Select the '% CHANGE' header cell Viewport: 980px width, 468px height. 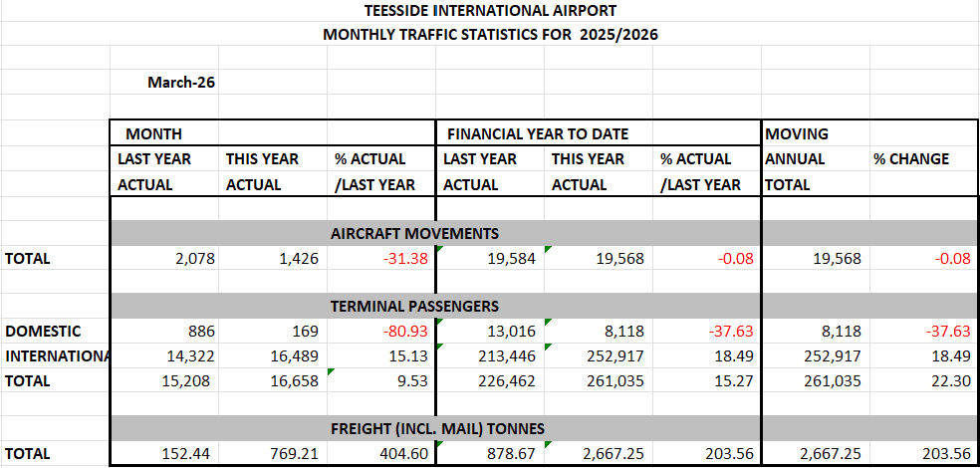(924, 159)
